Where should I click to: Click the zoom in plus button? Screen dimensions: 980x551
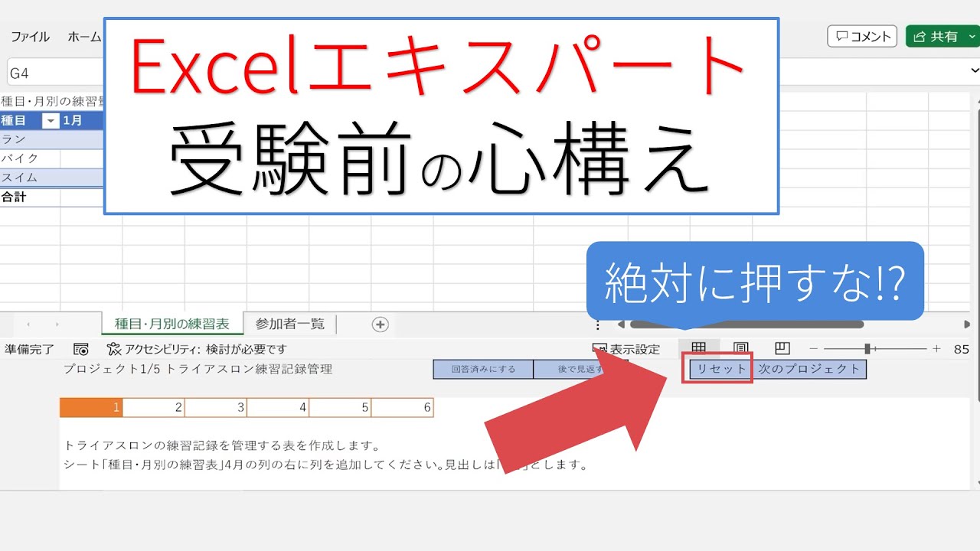click(936, 349)
